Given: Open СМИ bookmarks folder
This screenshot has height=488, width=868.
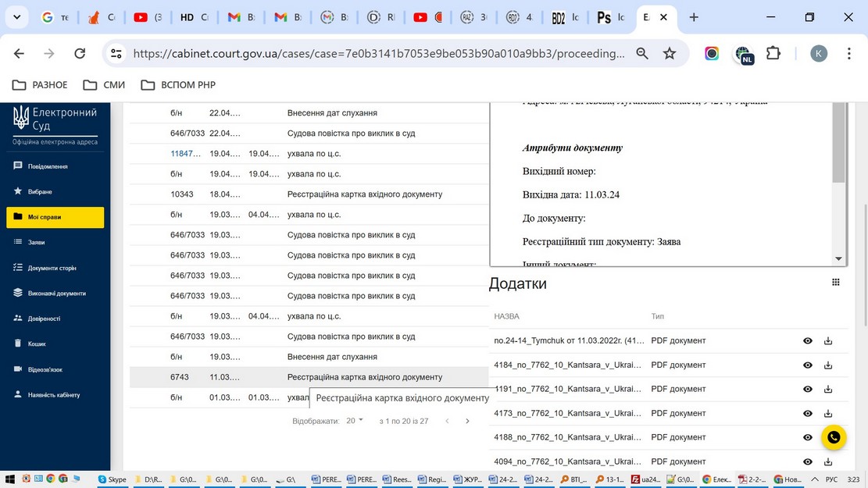Looking at the screenshot, I should pos(104,84).
